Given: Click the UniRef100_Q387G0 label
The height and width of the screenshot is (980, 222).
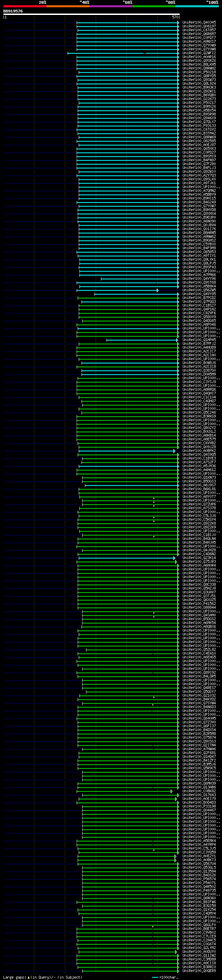Looking at the screenshot, I should pyautogui.click(x=199, y=371).
